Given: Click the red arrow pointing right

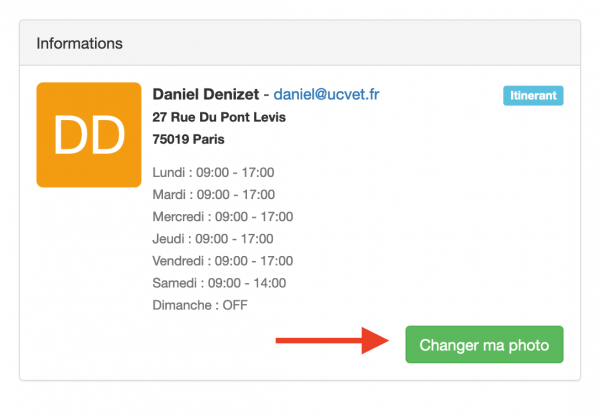Looking at the screenshot, I should pyautogui.click(x=332, y=342).
